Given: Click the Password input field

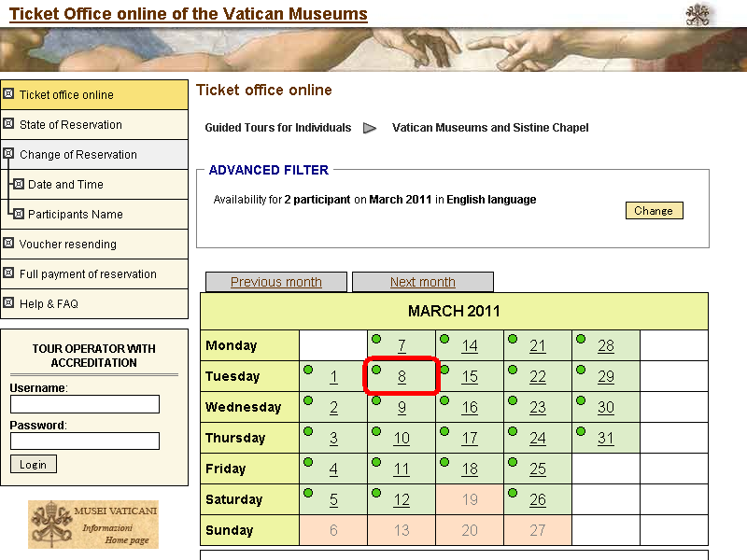Looking at the screenshot, I should coord(84,441).
